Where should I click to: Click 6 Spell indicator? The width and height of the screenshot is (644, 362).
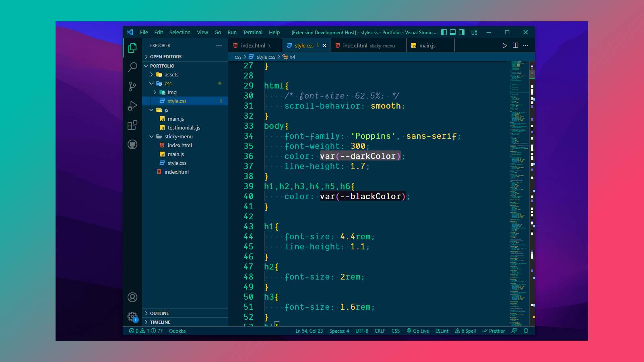click(x=465, y=331)
